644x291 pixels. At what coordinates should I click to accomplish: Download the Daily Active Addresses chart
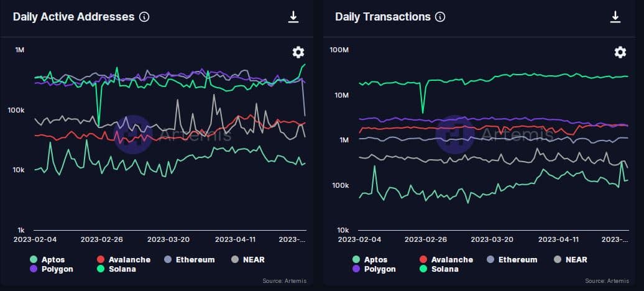pyautogui.click(x=293, y=17)
